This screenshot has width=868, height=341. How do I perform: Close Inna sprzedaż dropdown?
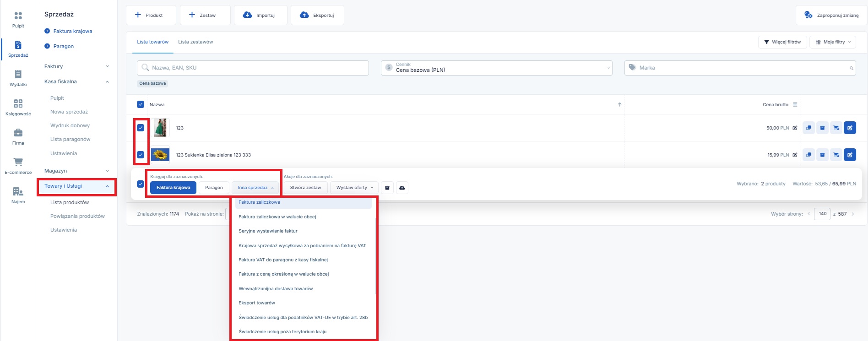255,188
